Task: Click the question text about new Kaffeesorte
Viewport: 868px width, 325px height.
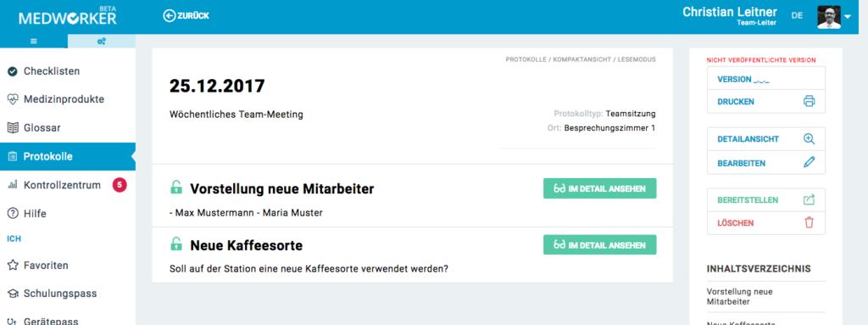Action: tap(309, 269)
